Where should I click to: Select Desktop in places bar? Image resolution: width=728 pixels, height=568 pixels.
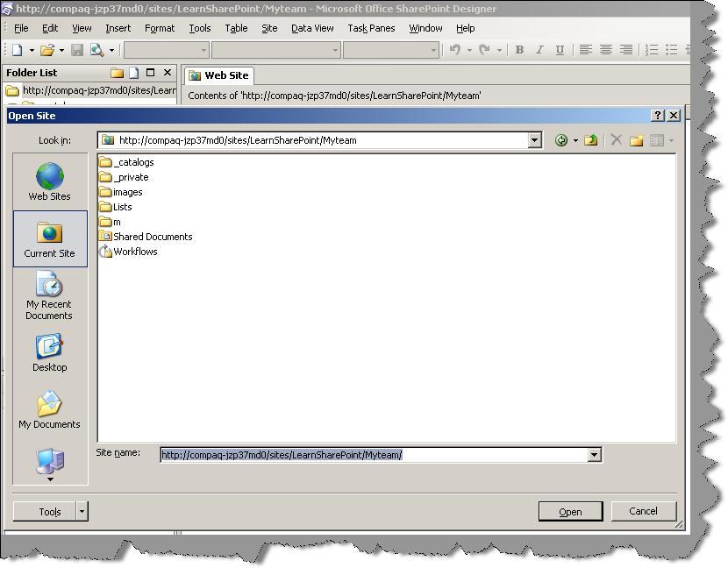[x=50, y=352]
